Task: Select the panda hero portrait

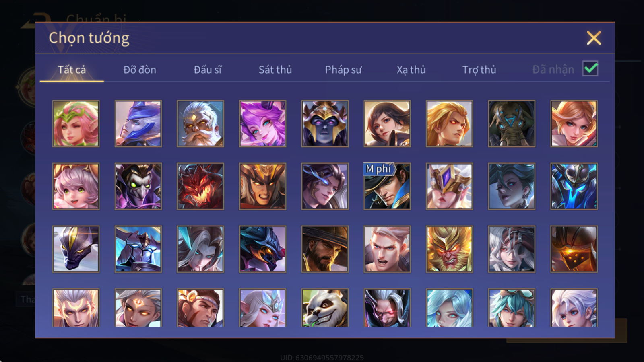Action: tap(325, 308)
